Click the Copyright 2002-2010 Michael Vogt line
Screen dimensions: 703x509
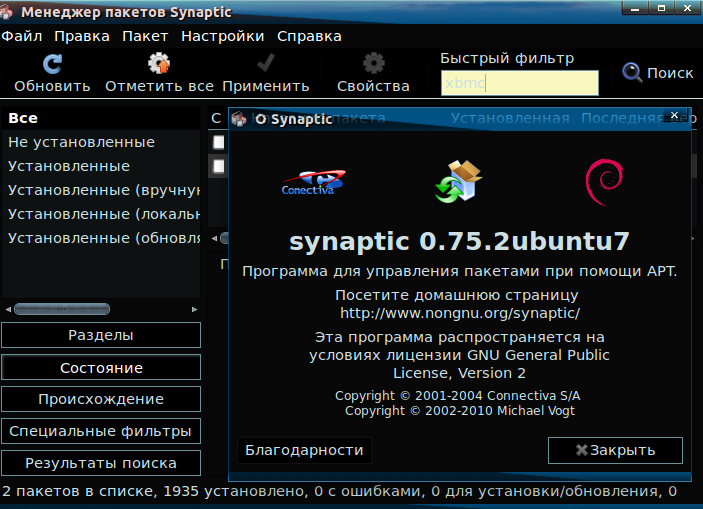click(460, 411)
